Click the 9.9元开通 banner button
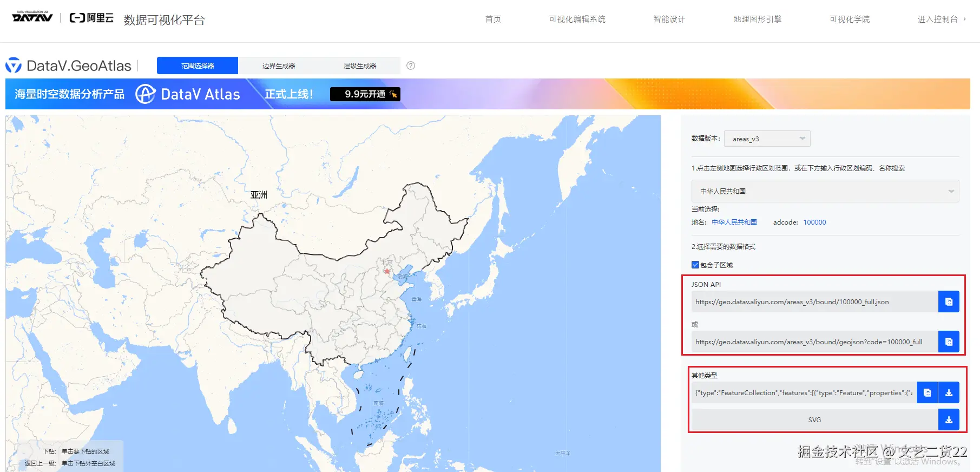This screenshot has width=980, height=472. pos(365,94)
